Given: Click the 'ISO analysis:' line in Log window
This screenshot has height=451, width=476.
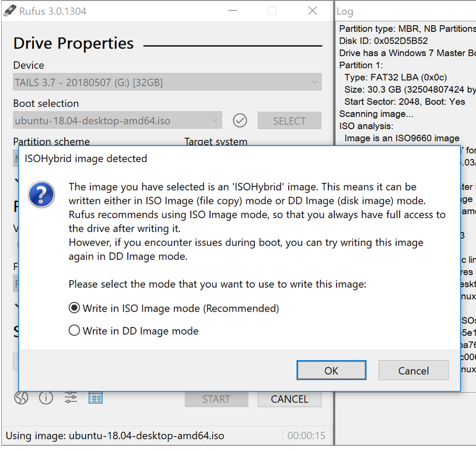Looking at the screenshot, I should pyautogui.click(x=366, y=126).
